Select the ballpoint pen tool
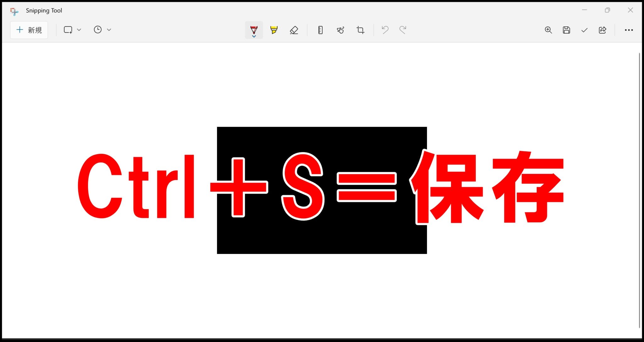Screen dimensions: 644x342 click(254, 30)
